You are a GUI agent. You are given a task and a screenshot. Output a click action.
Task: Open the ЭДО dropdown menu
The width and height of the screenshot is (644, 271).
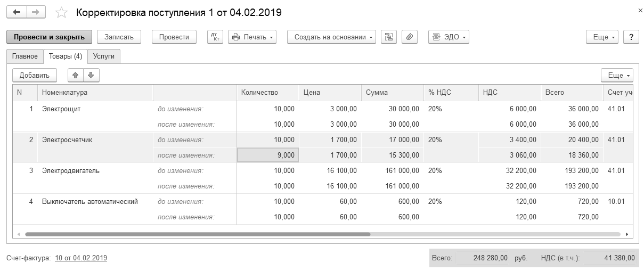pos(449,37)
